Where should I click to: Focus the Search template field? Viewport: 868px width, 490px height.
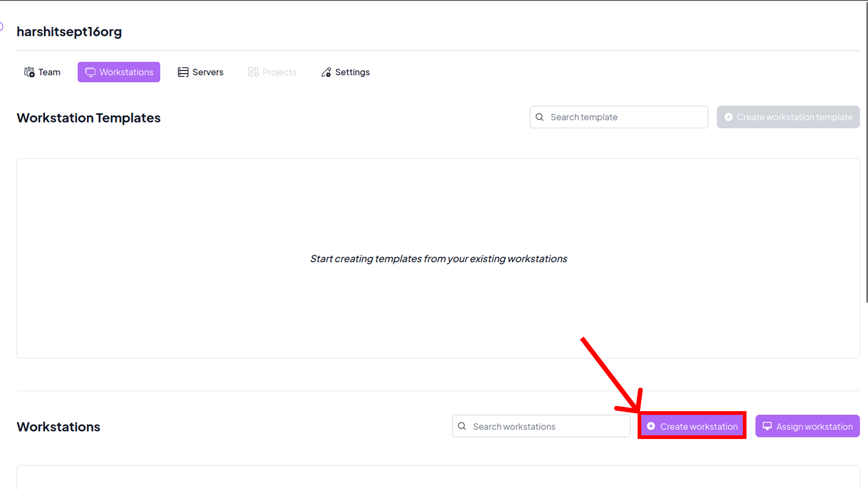click(x=626, y=117)
